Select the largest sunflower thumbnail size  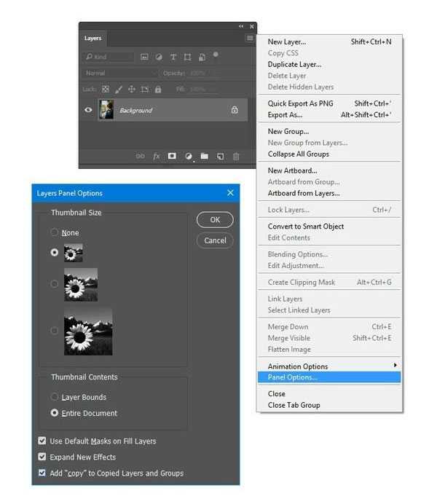[55, 331]
